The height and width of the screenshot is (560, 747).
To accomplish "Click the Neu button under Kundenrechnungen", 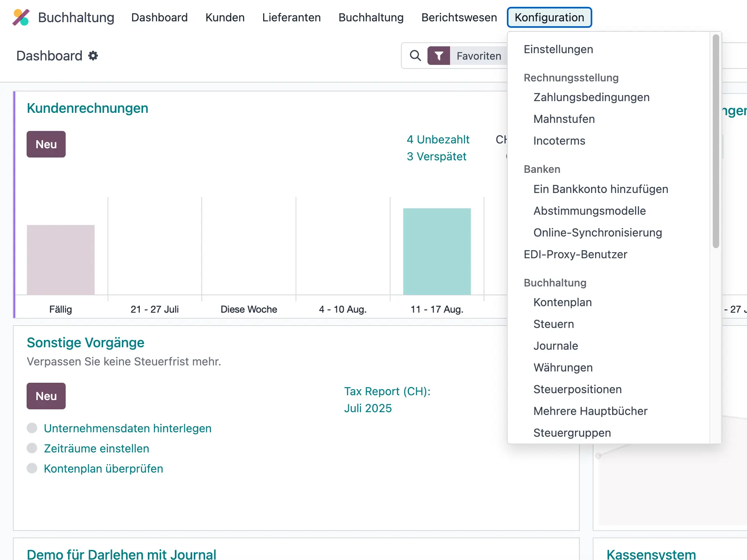I will 46,144.
